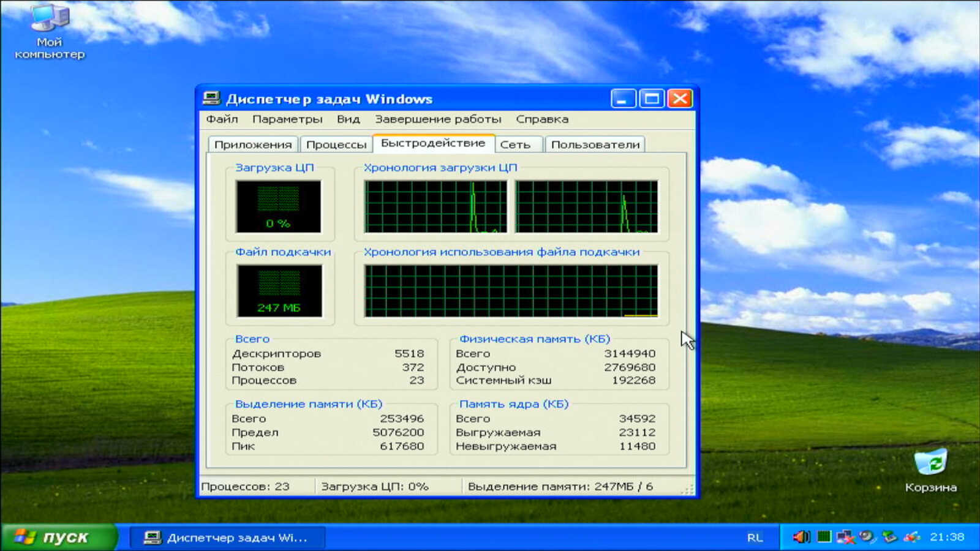Click the Task Manager title bar icon

click(x=211, y=99)
